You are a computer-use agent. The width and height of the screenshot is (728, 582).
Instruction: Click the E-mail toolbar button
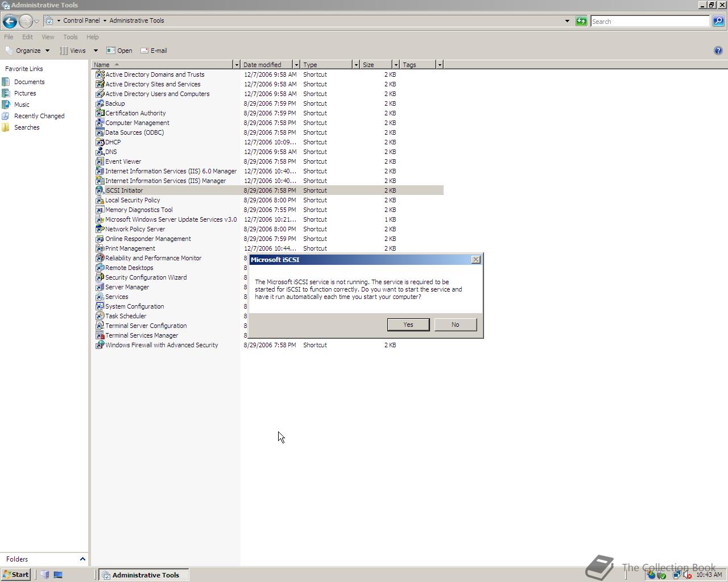(154, 51)
